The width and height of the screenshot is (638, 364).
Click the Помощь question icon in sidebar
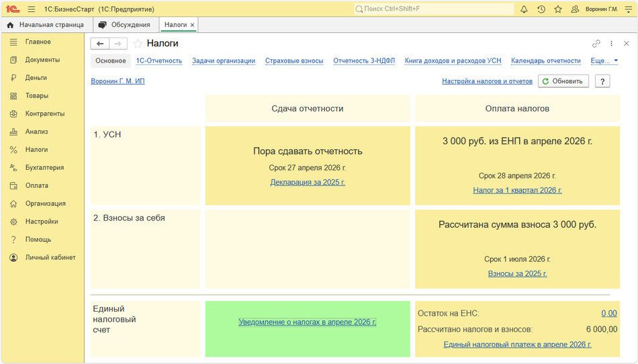coord(13,240)
